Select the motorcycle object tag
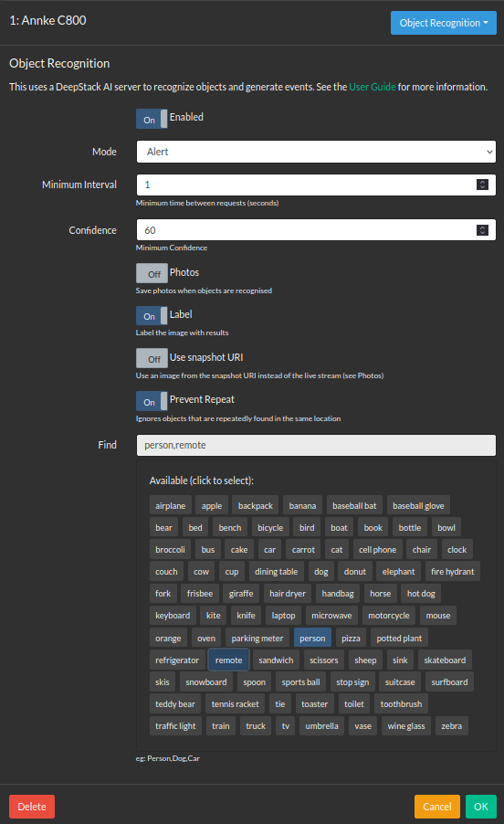 click(389, 616)
